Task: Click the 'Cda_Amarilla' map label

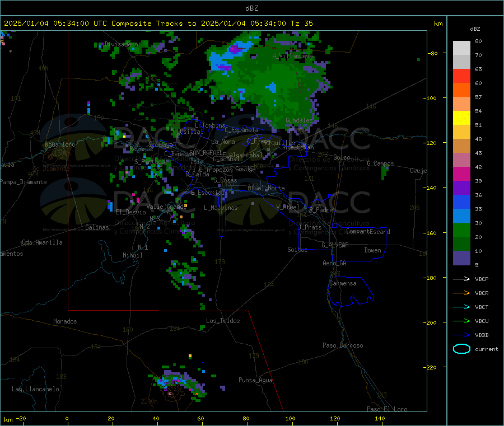Action: pyautogui.click(x=42, y=242)
